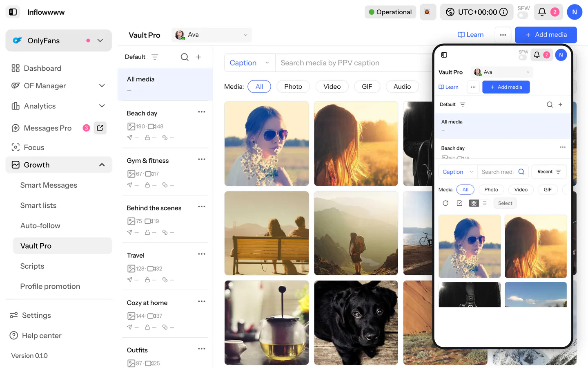
Task: Open Messages Pro in external window icon
Action: pyautogui.click(x=100, y=128)
